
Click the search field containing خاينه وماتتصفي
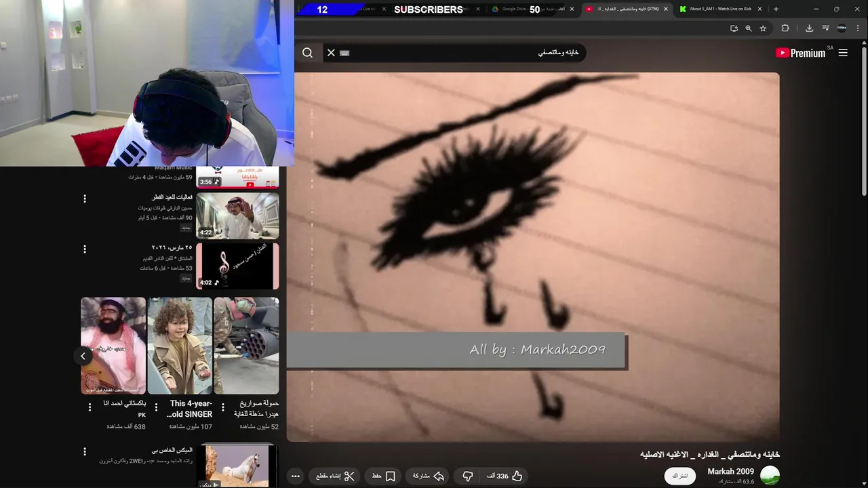point(454,53)
